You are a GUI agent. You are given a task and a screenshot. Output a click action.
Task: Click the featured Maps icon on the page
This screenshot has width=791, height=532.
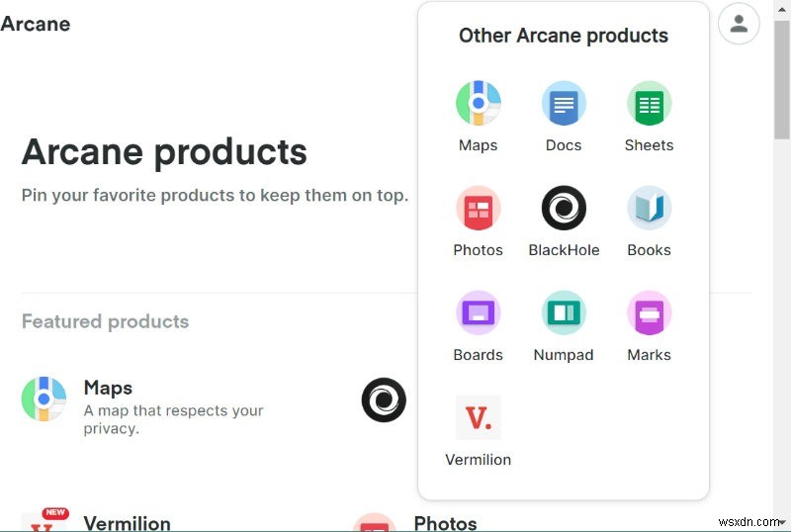click(44, 399)
